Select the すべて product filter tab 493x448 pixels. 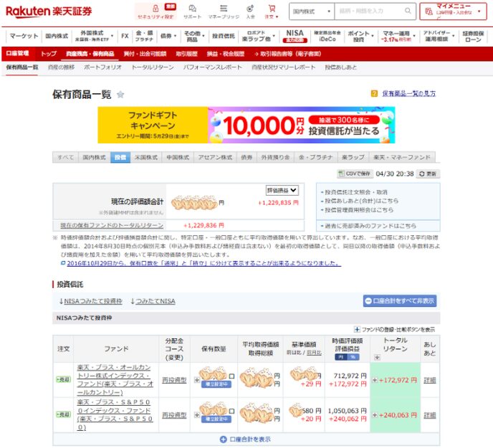(66, 157)
